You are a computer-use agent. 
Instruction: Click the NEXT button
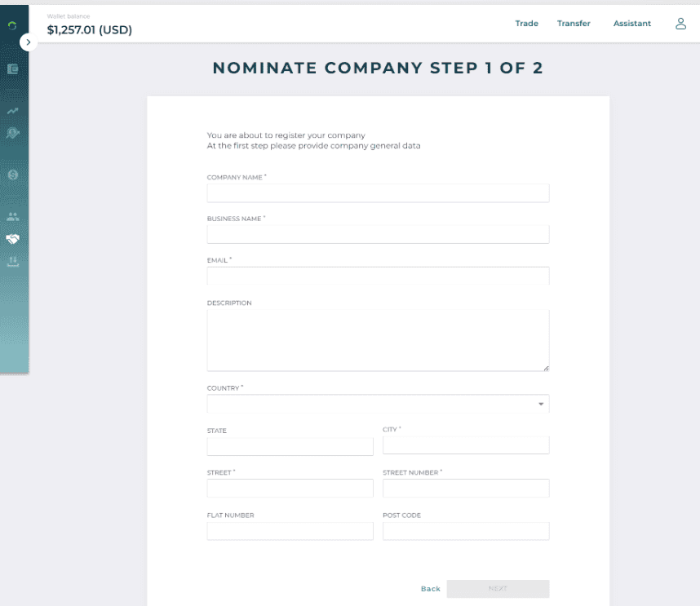498,589
